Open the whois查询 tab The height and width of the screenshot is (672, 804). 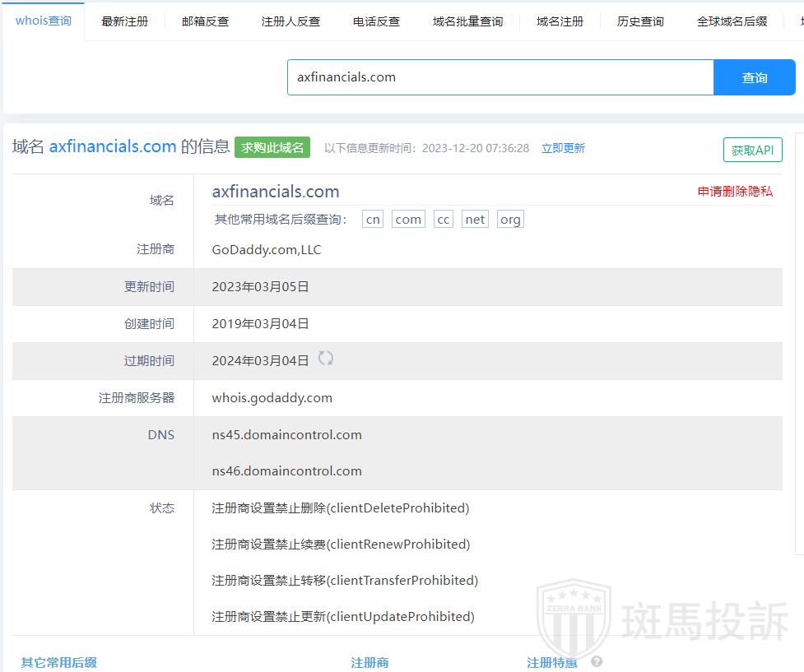44,21
